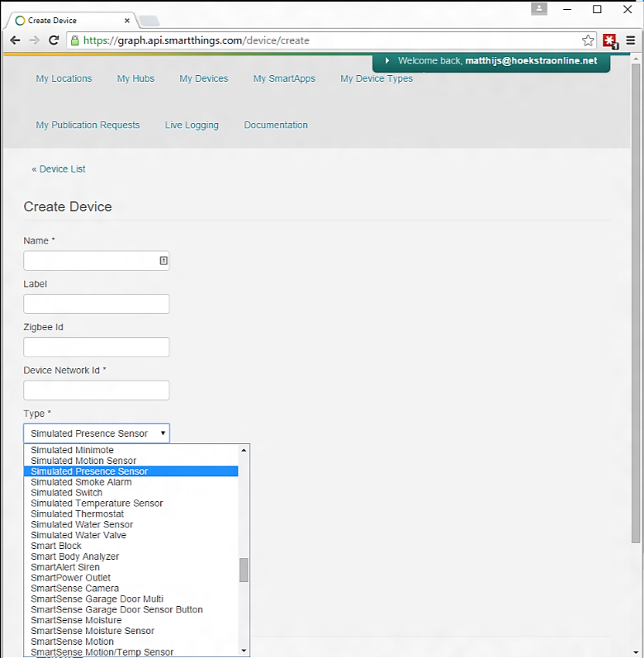Select SmartPower Outlet option

pos(131,578)
